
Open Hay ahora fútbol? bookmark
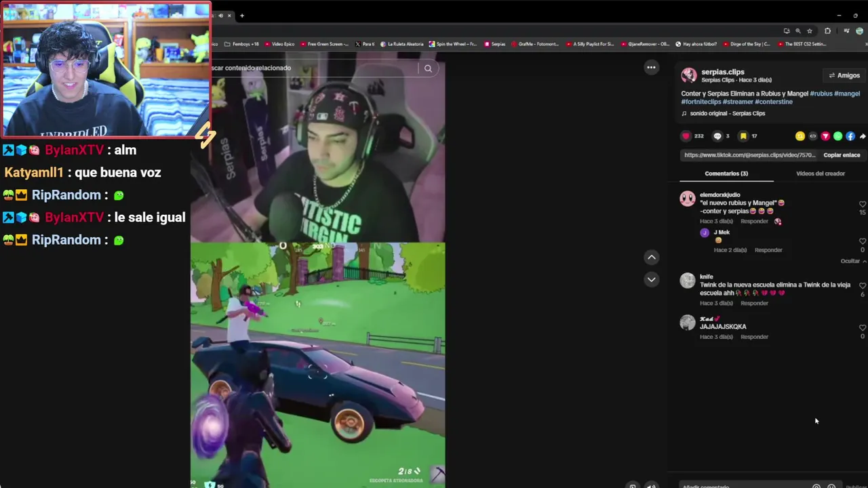pyautogui.click(x=696, y=44)
